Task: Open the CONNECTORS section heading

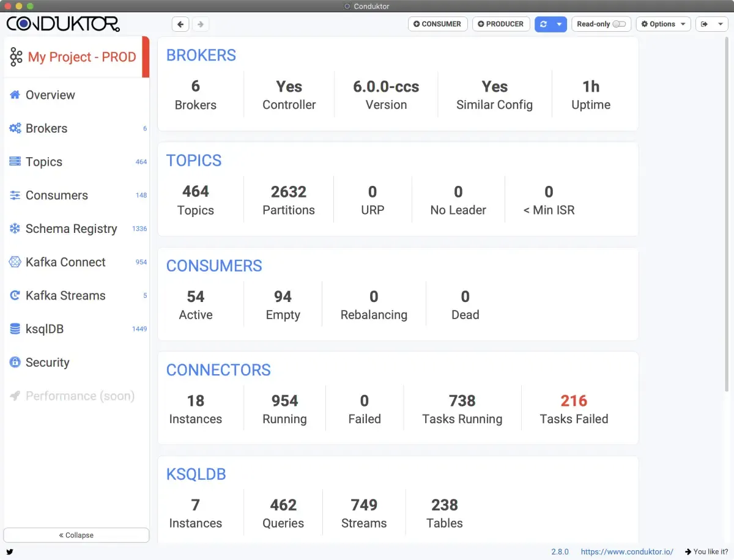Action: click(218, 370)
